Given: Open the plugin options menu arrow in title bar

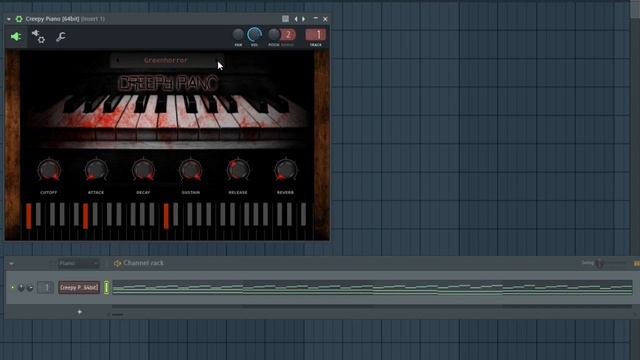Looking at the screenshot, I should coord(9,19).
